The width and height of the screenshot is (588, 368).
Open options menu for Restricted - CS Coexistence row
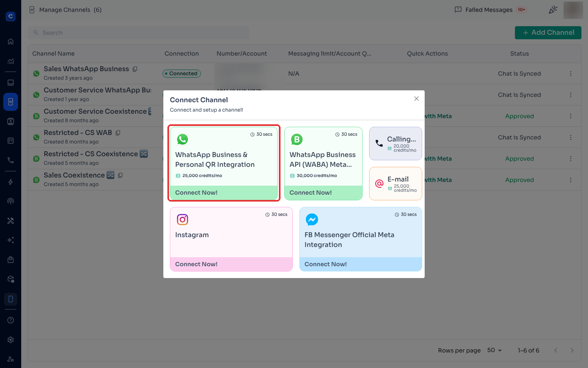click(x=570, y=159)
